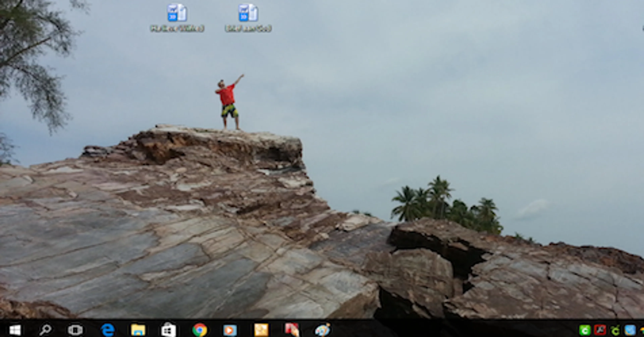Open Task View from the taskbar
The width and height of the screenshot is (644, 337).
pyautogui.click(x=75, y=330)
